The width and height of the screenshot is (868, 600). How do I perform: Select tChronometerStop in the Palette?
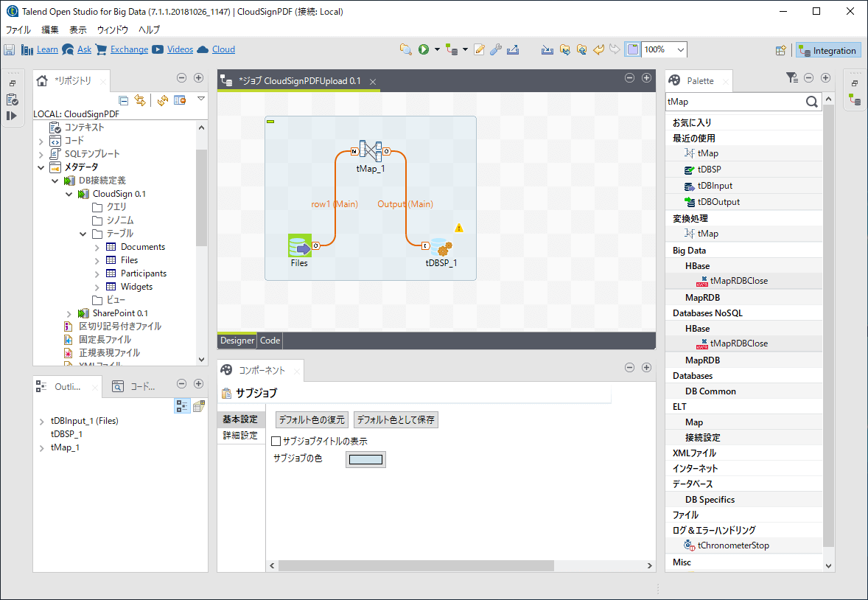(x=733, y=545)
